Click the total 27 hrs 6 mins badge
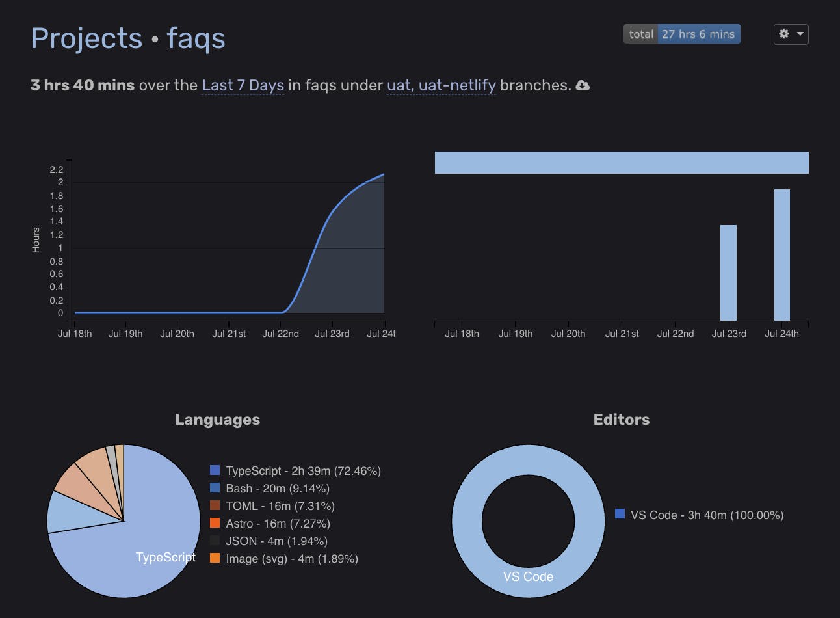The width and height of the screenshot is (840, 618). pyautogui.click(x=681, y=34)
